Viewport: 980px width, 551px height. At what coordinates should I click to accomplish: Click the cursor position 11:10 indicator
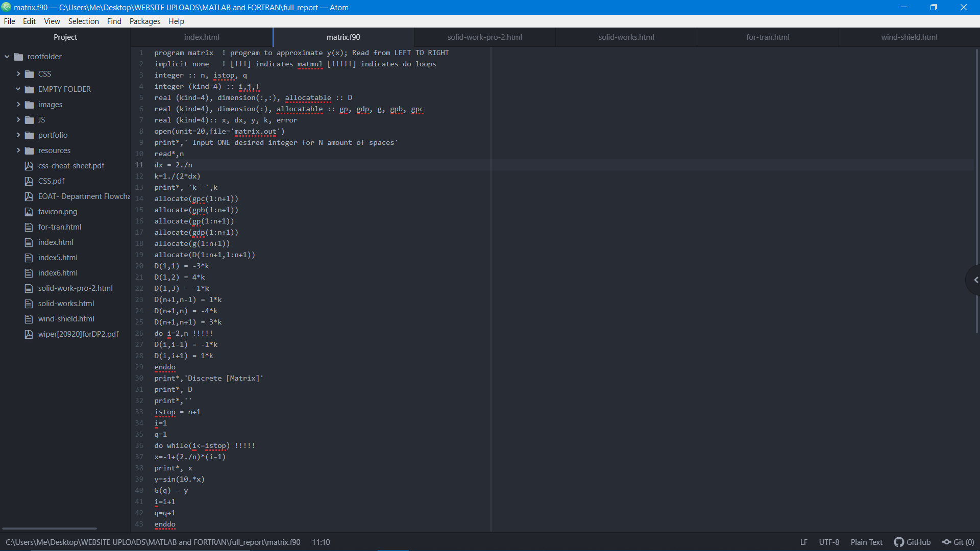coord(321,542)
